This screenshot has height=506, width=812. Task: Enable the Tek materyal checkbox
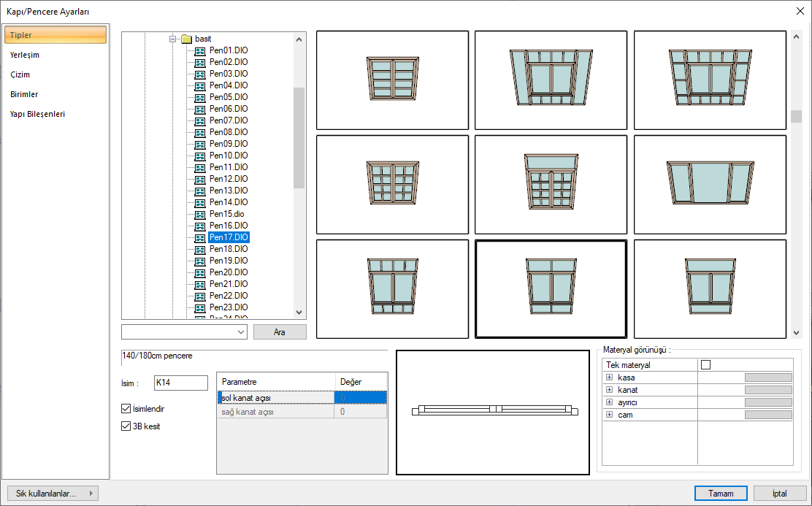tap(705, 365)
